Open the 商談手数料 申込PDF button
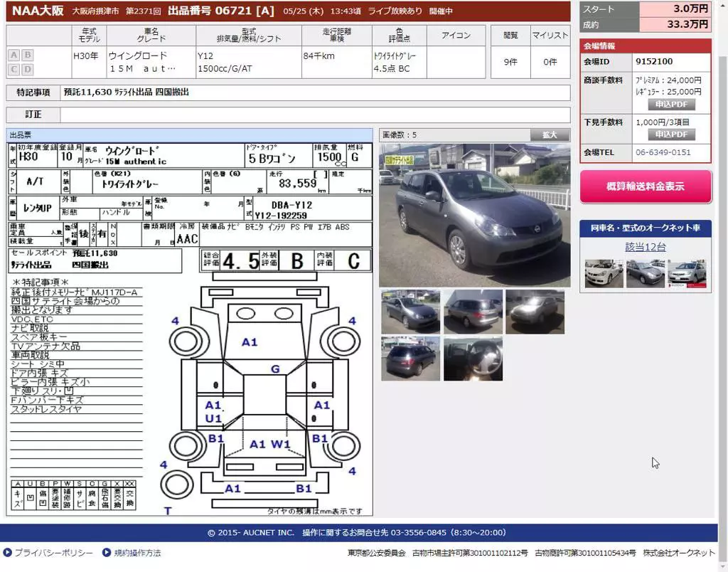This screenshot has height=572, width=728. pos(671,105)
